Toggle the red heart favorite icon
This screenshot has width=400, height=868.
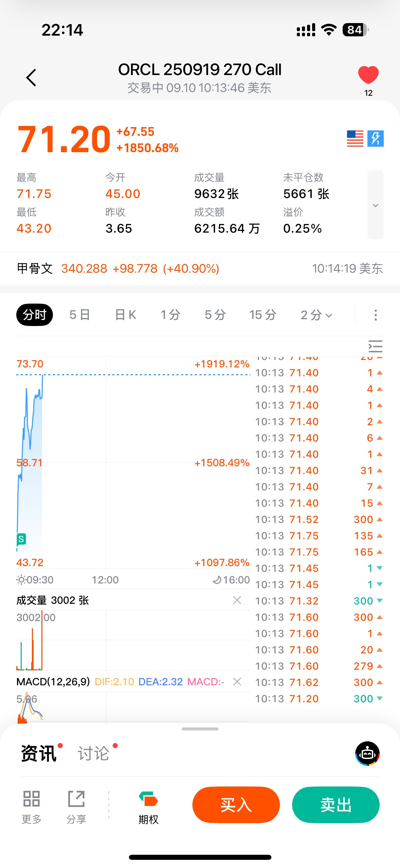(x=368, y=74)
